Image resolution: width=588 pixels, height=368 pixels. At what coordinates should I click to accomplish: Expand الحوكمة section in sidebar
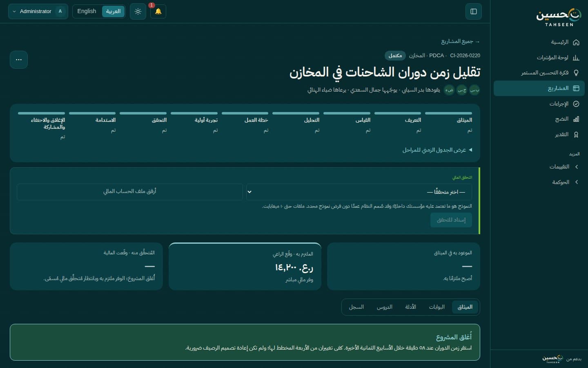pyautogui.click(x=539, y=182)
